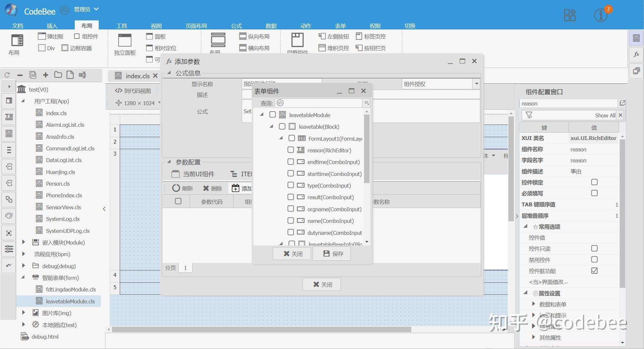Image resolution: width=644 pixels, height=349 pixels.
Task: Click the 到代码视图 code view icon
Action: 118,91
